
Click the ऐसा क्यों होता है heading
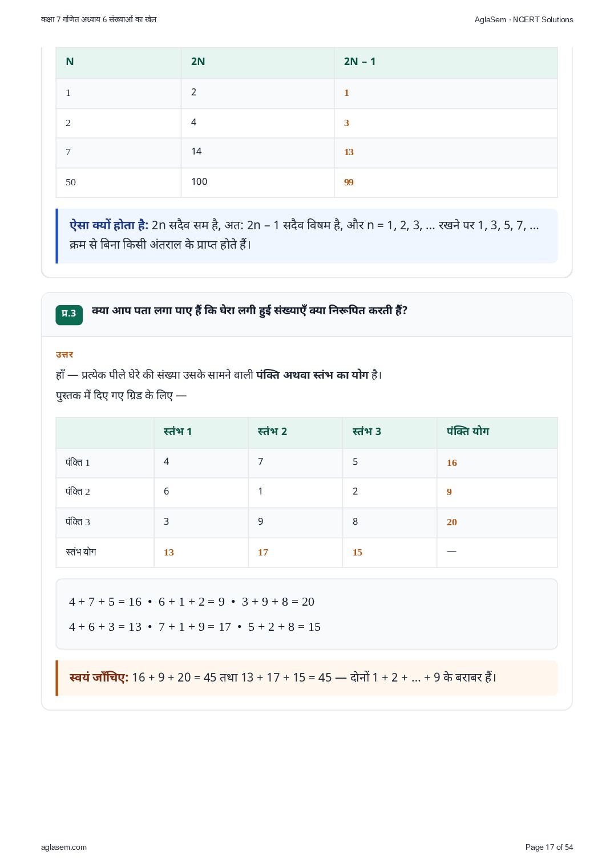coord(109,225)
